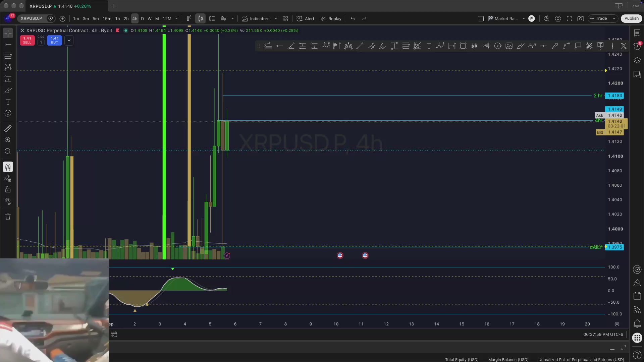Open chart settings gear icon in top bar
The height and width of the screenshot is (362, 644).
coord(558,19)
